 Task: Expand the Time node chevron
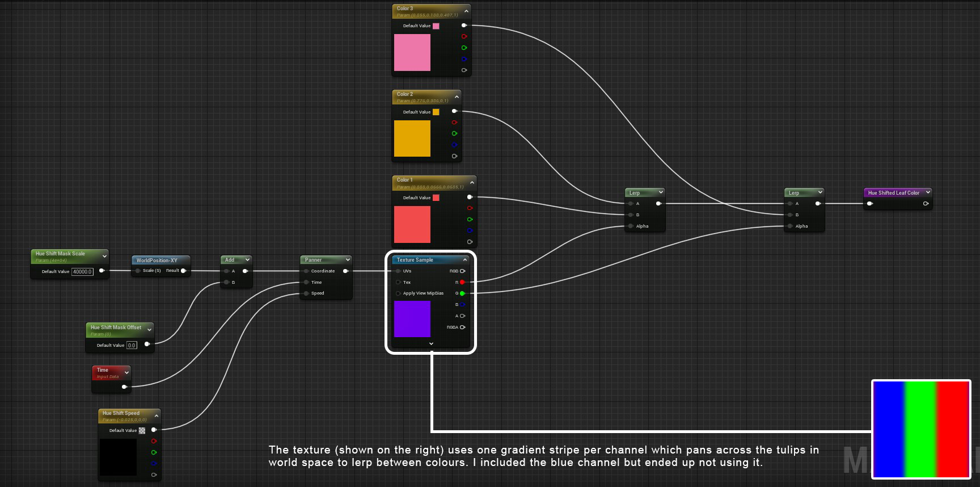pyautogui.click(x=126, y=372)
